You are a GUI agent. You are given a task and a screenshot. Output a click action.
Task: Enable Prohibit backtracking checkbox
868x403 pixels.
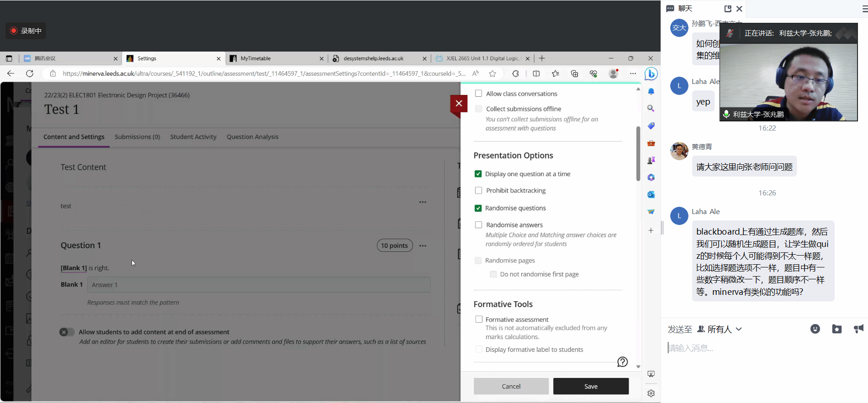pos(478,190)
